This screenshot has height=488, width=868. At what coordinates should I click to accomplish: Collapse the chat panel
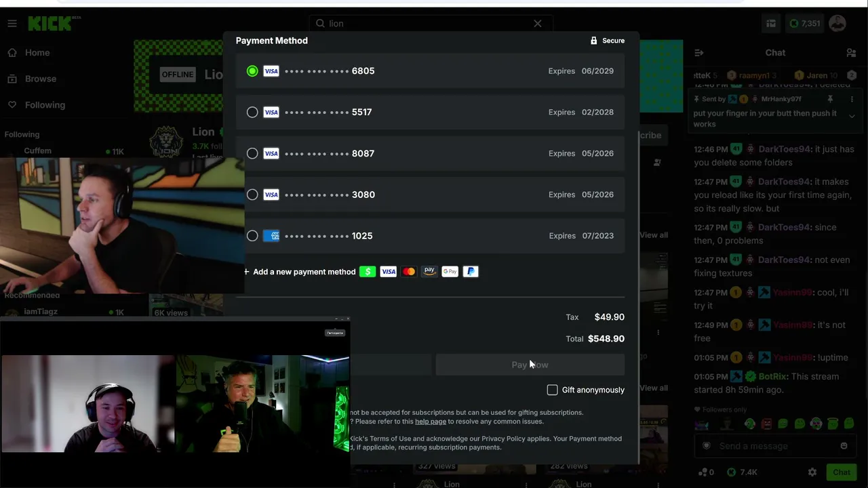[699, 53]
